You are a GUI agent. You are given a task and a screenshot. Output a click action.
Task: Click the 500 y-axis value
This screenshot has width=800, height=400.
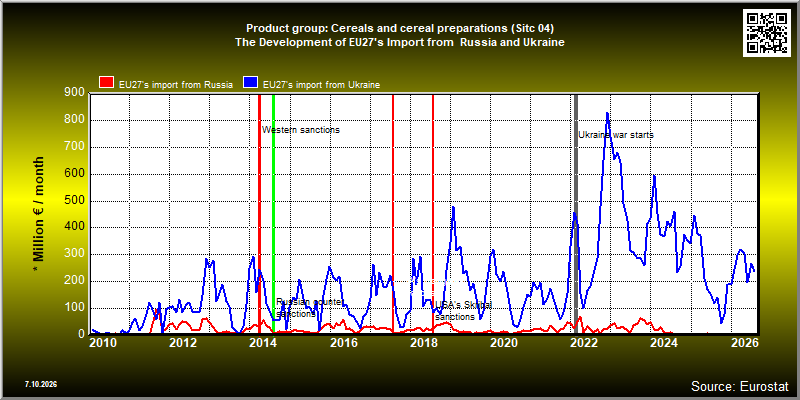(76, 201)
